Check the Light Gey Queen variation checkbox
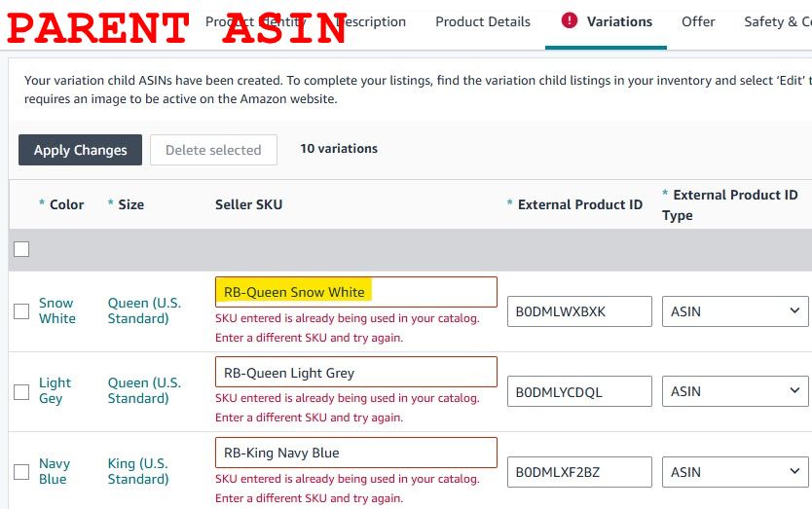 coord(21,392)
